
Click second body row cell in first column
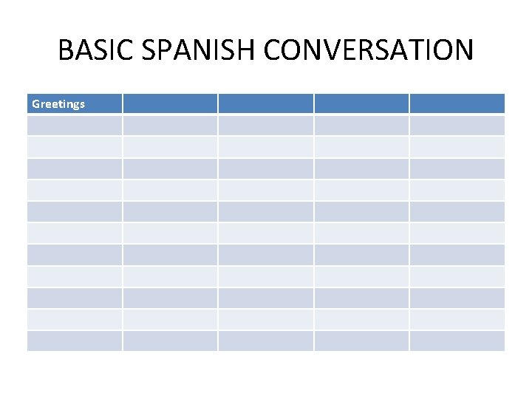click(75, 147)
